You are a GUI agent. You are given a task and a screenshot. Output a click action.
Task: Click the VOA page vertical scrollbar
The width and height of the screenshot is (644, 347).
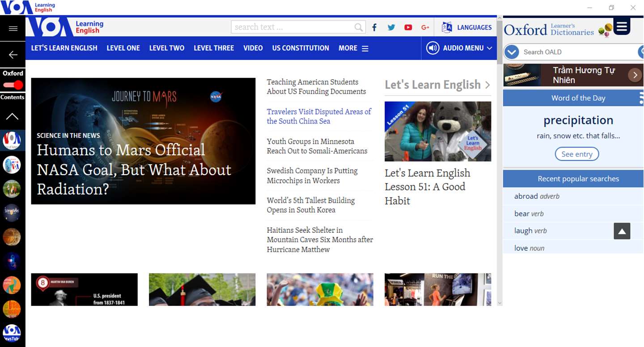pos(500,43)
